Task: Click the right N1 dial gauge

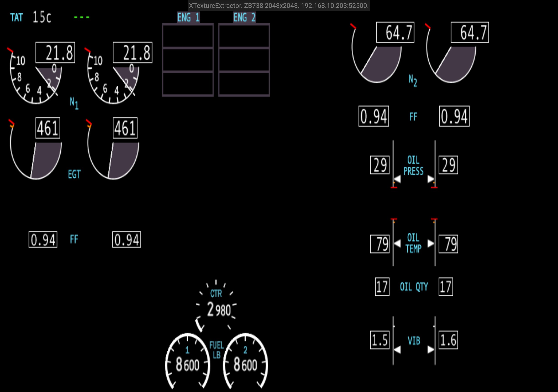Action: click(113, 78)
